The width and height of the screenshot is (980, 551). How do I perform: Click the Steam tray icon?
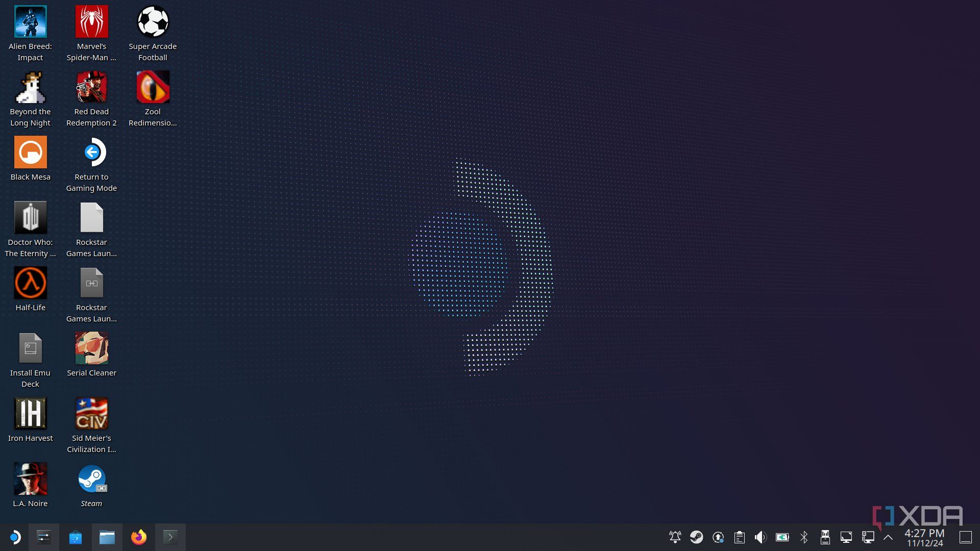click(x=697, y=537)
